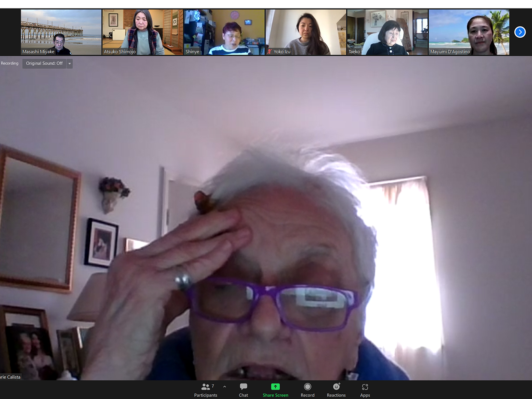
Task: Open the Reactions menu
Action: pyautogui.click(x=336, y=390)
